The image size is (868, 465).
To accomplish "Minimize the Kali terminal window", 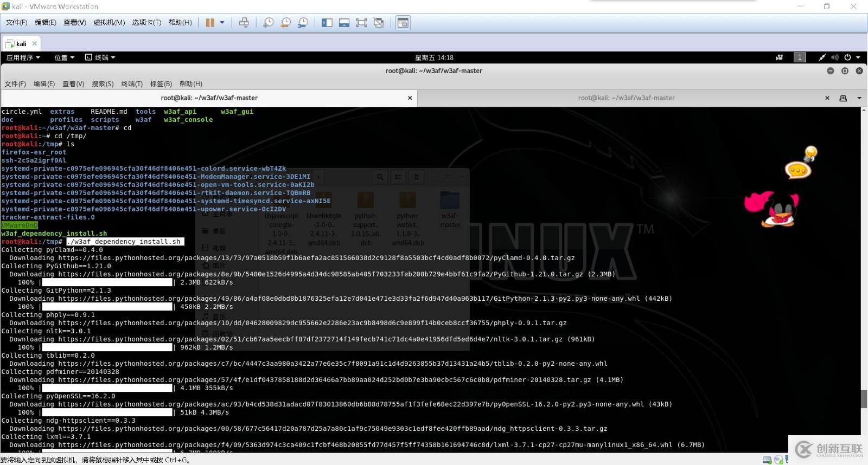I will point(830,71).
